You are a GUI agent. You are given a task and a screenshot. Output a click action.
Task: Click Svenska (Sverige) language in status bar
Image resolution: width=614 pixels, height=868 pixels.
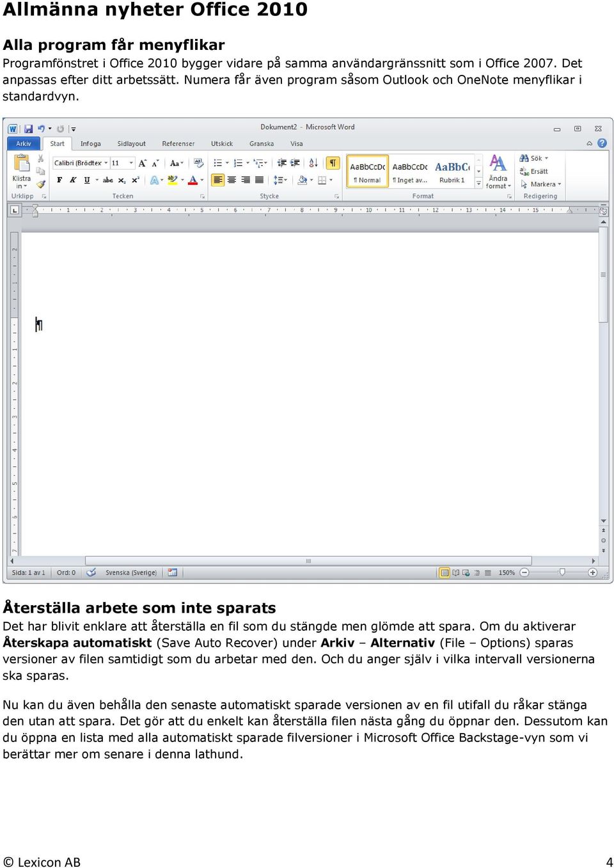131,572
